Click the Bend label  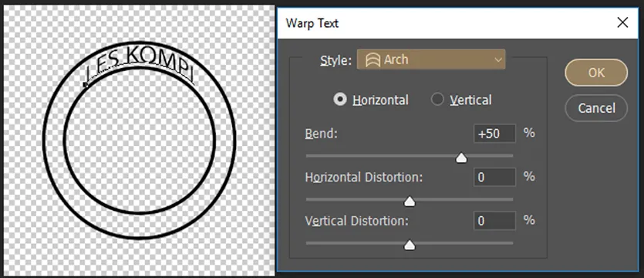(x=321, y=134)
